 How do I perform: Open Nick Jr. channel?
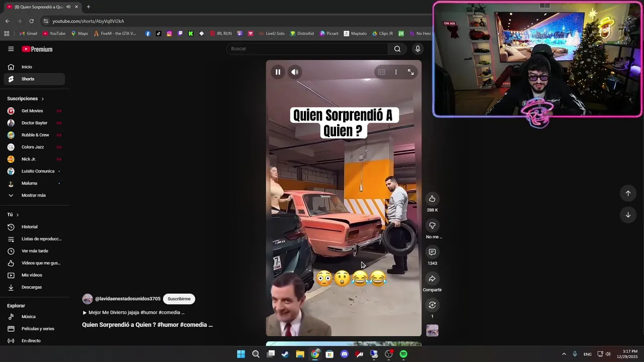pyautogui.click(x=34, y=159)
